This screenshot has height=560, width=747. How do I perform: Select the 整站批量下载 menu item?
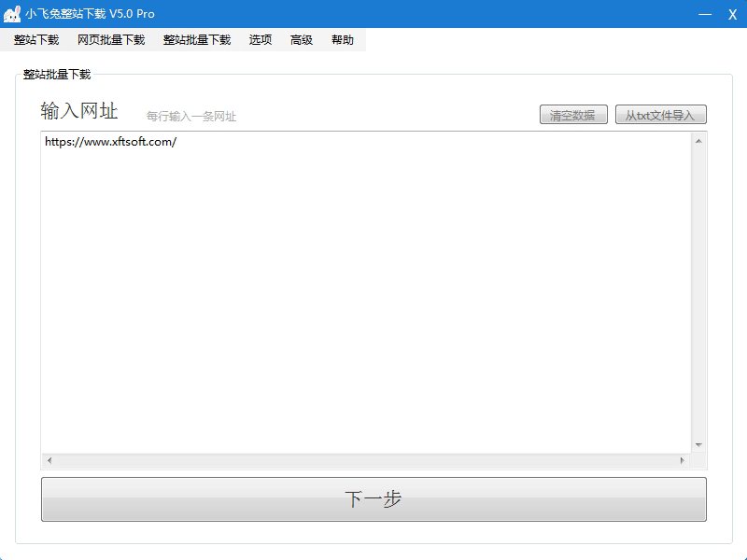197,40
